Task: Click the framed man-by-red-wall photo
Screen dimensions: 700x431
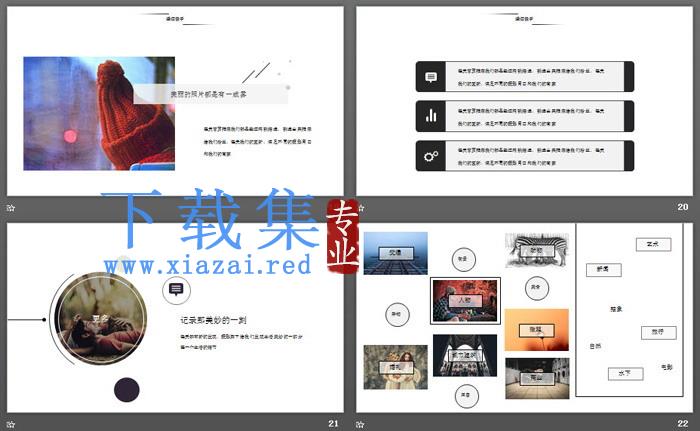Action: (x=465, y=301)
